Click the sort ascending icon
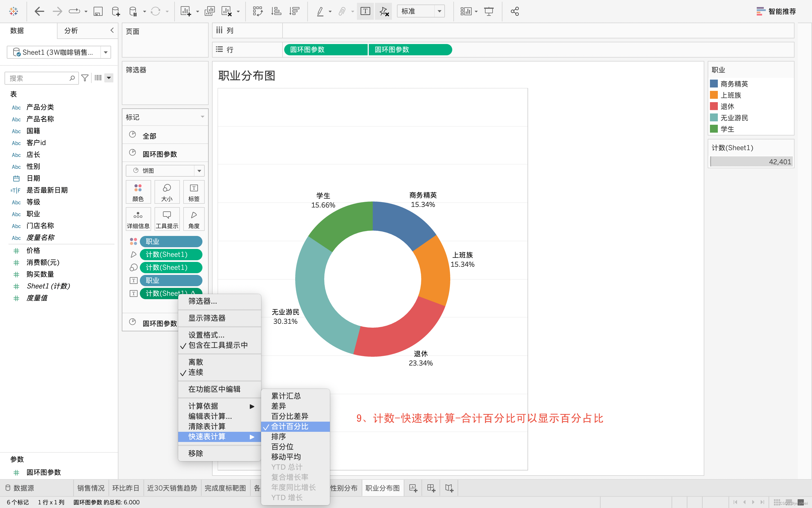 [276, 11]
